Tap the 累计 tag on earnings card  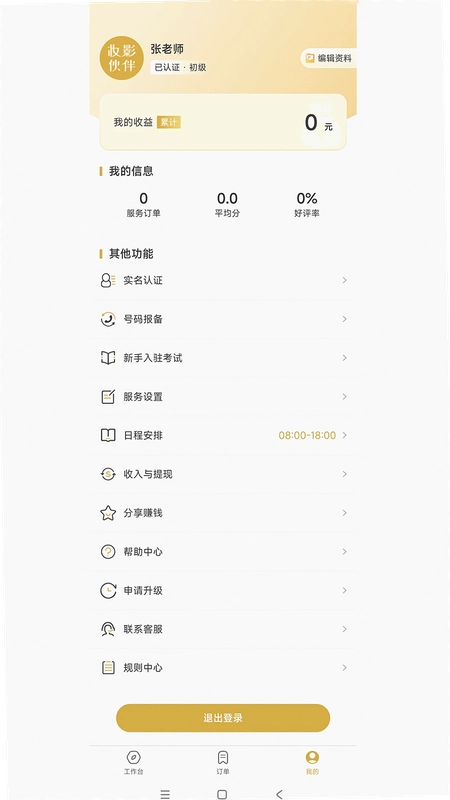coord(169,122)
